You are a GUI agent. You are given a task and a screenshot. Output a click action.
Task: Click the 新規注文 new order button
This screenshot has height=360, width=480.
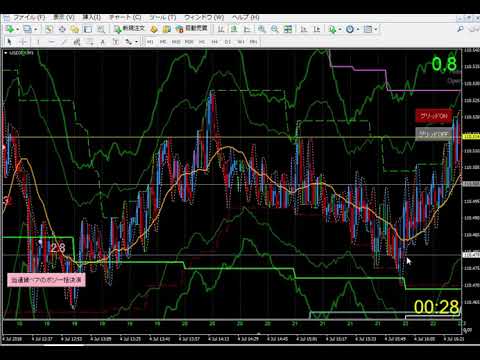[130, 29]
